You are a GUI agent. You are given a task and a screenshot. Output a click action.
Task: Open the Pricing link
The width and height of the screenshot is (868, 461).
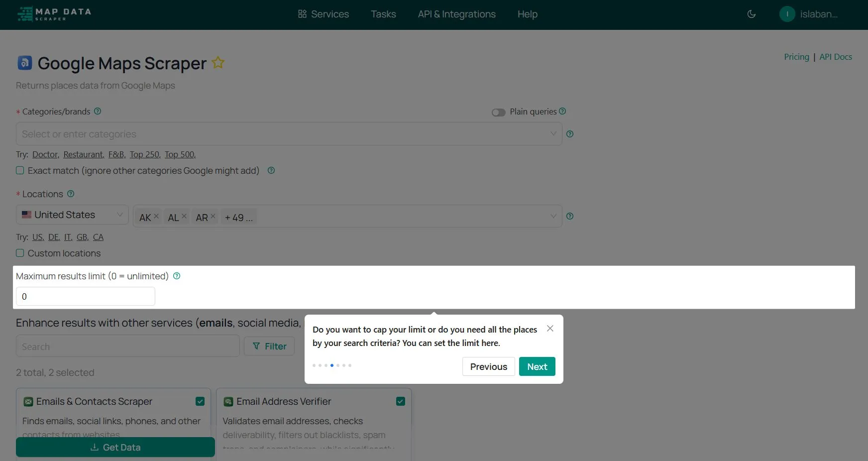[x=796, y=57]
